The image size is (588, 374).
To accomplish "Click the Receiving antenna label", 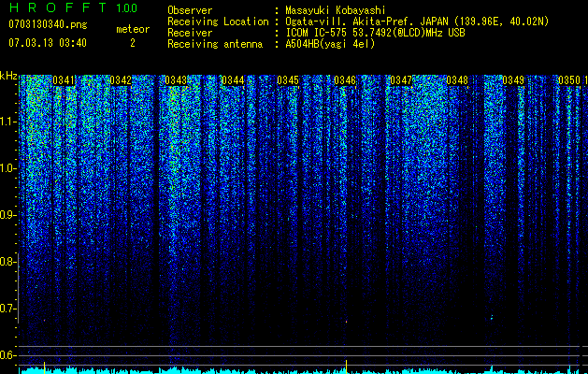I will point(215,44).
